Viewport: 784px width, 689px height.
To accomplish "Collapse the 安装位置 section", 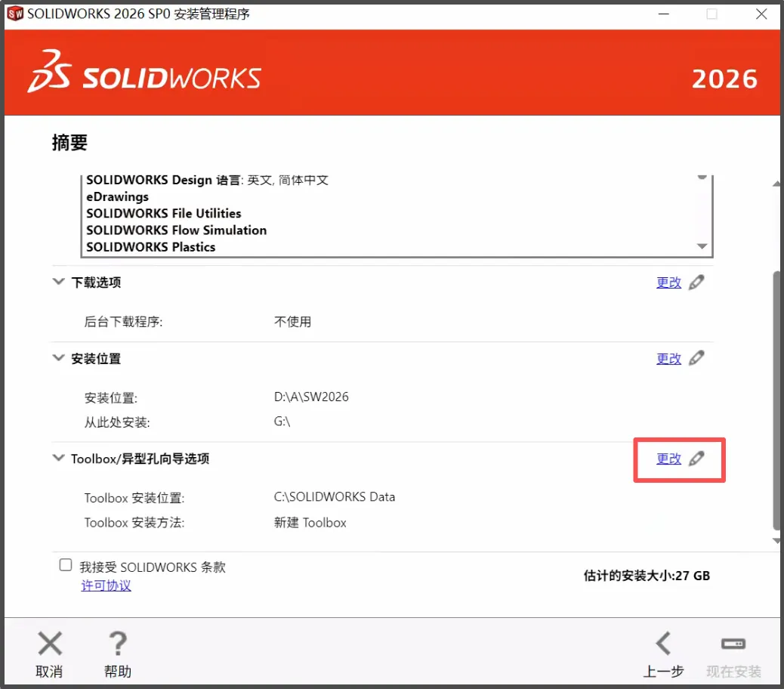I will (x=58, y=357).
